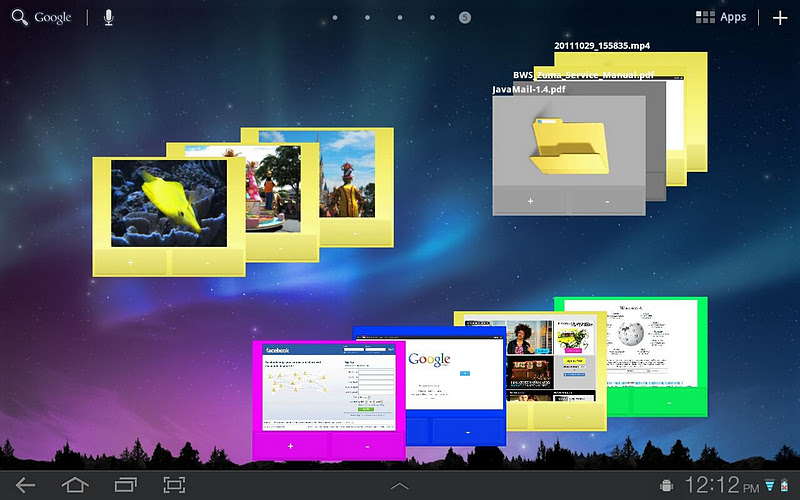The width and height of the screenshot is (800, 500).
Task: Open the recent apps icon
Action: pyautogui.click(x=126, y=485)
